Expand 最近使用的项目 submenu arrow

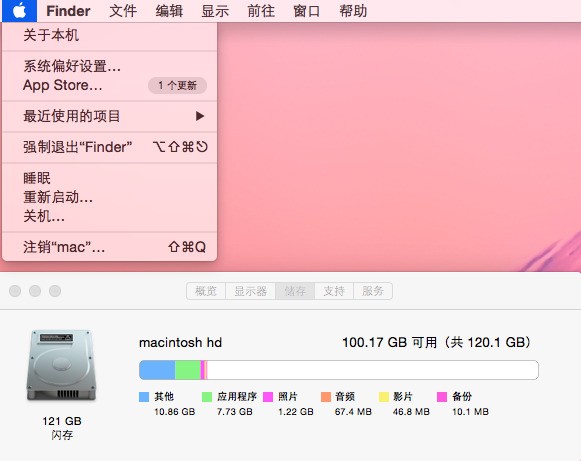coord(200,116)
